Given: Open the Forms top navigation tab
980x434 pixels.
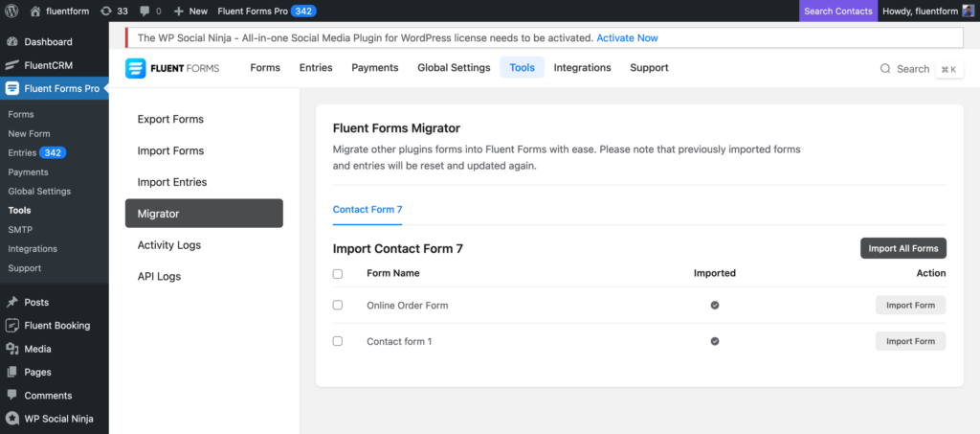Looking at the screenshot, I should click(265, 67).
